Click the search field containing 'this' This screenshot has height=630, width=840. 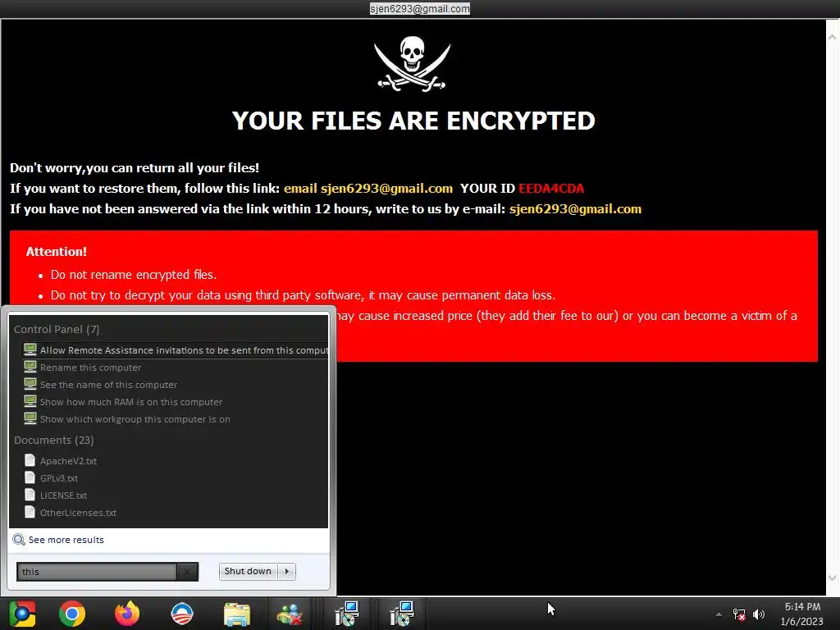[x=97, y=572]
